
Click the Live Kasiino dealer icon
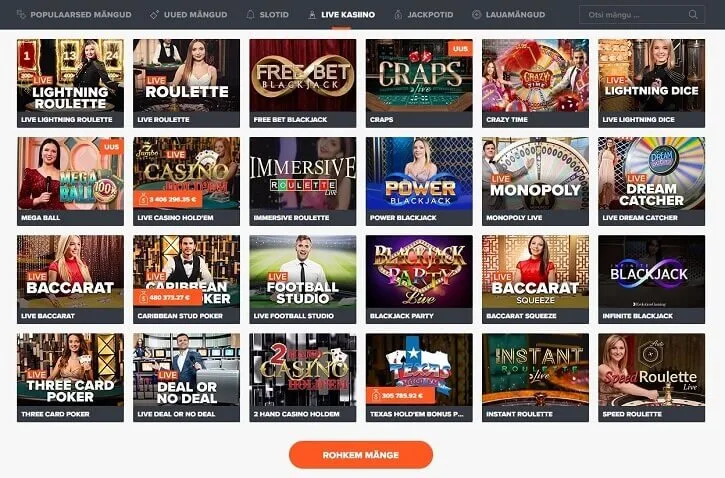pos(312,14)
